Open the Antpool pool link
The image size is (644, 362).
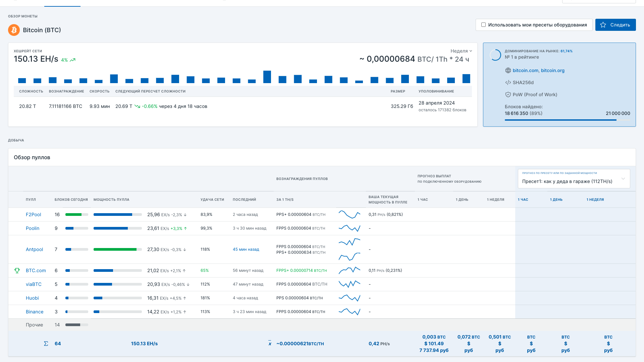(34, 249)
